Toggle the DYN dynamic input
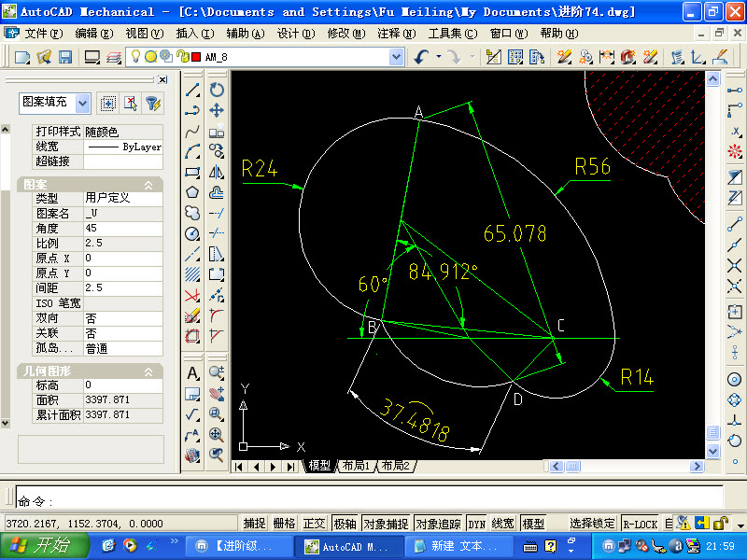This screenshot has width=747, height=560. pyautogui.click(x=476, y=524)
